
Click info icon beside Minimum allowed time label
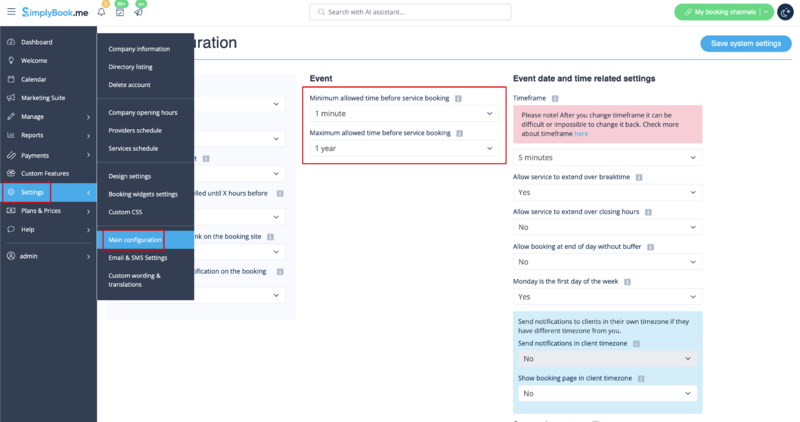pos(458,98)
